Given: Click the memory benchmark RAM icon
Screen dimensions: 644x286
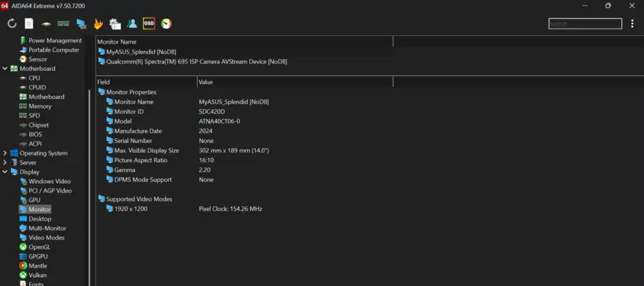Looking at the screenshot, I should [x=63, y=24].
